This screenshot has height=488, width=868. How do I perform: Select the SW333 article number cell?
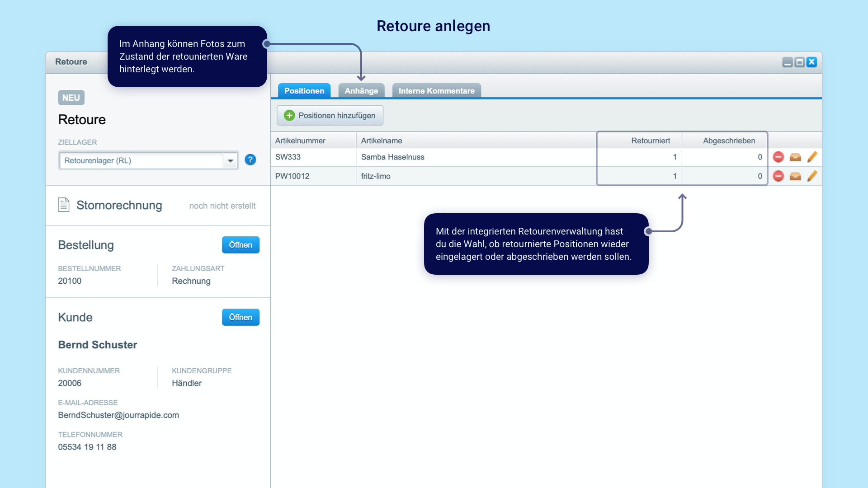314,157
